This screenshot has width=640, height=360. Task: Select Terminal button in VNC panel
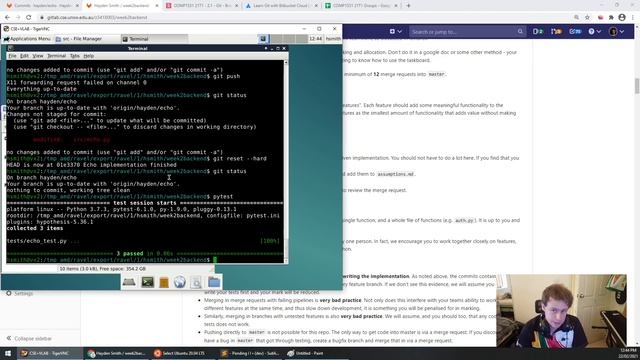(x=154, y=39)
